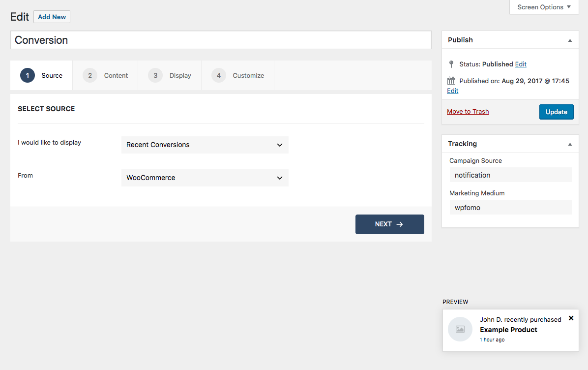Click the Update button

coord(556,112)
